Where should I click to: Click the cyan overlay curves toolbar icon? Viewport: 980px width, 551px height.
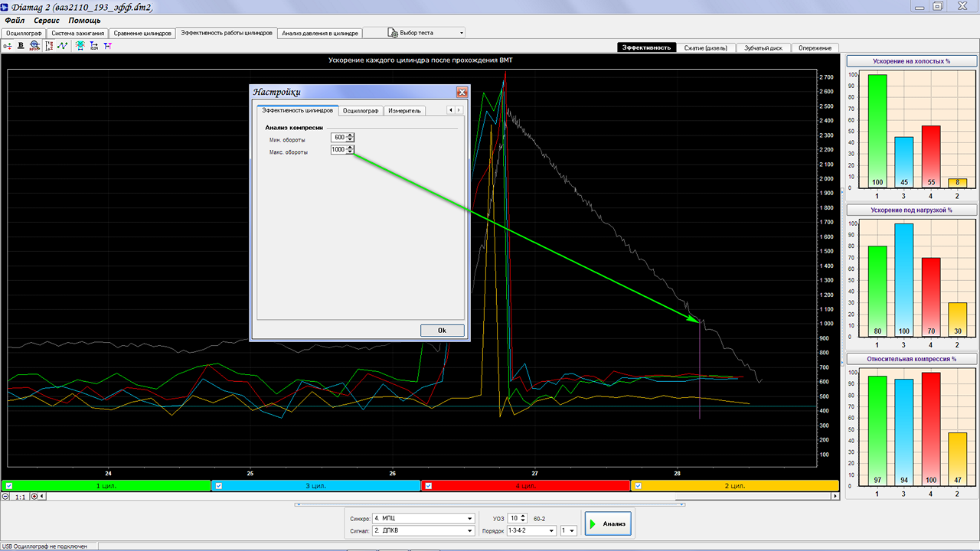(80, 46)
